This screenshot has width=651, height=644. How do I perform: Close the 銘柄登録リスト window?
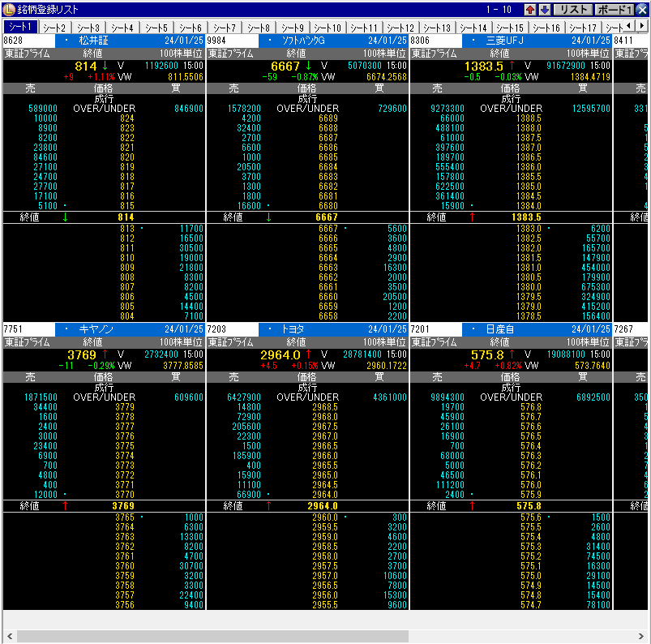pyautogui.click(x=642, y=10)
